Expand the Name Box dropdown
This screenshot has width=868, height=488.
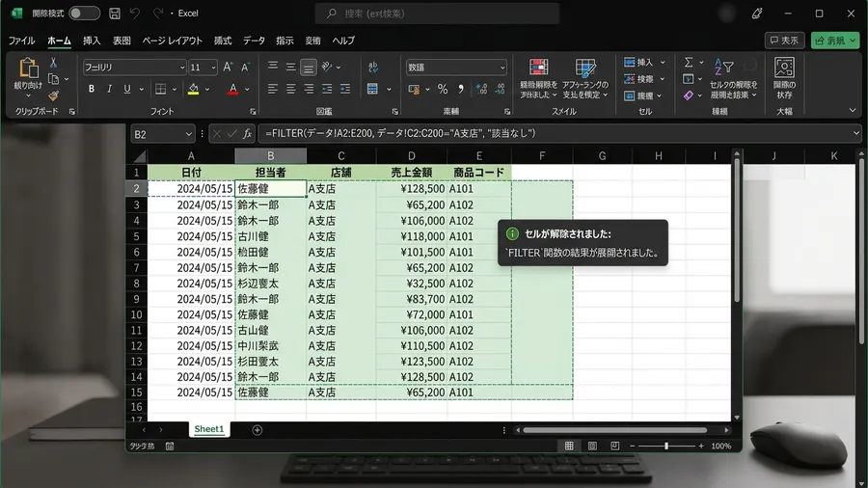[189, 134]
